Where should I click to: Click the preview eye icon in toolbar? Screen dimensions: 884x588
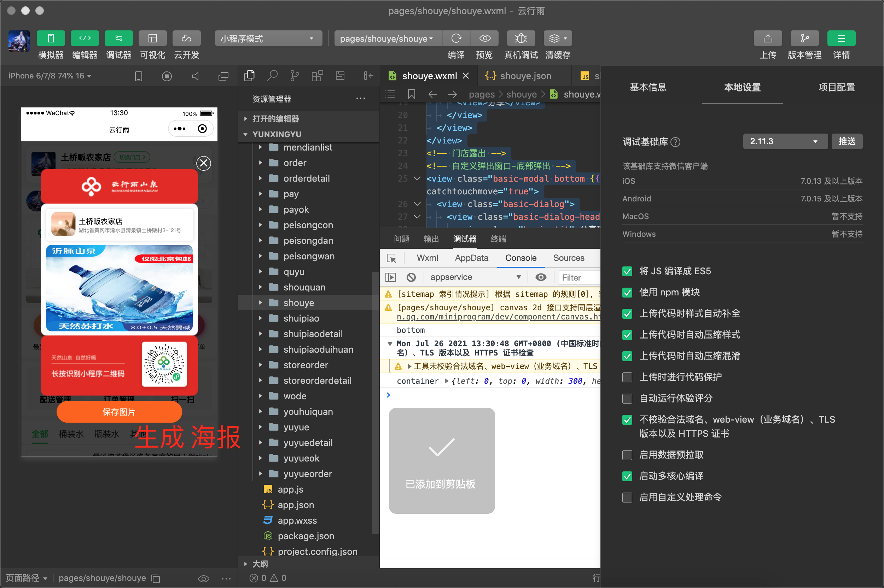[x=485, y=38]
